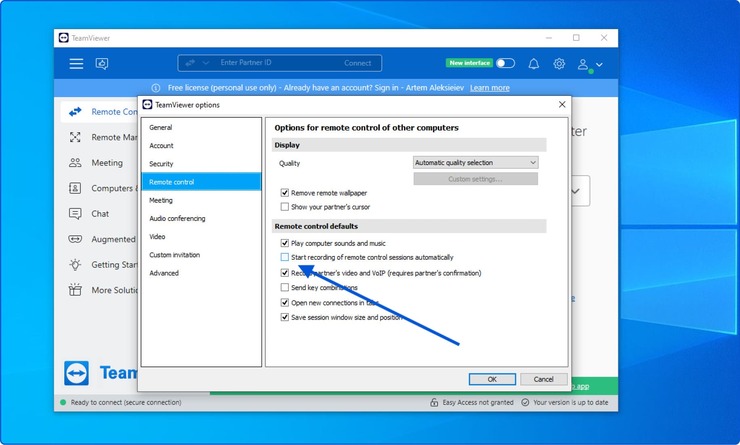Uncheck Save session window size and position
Screen dimensions: 740x445
tap(285, 317)
